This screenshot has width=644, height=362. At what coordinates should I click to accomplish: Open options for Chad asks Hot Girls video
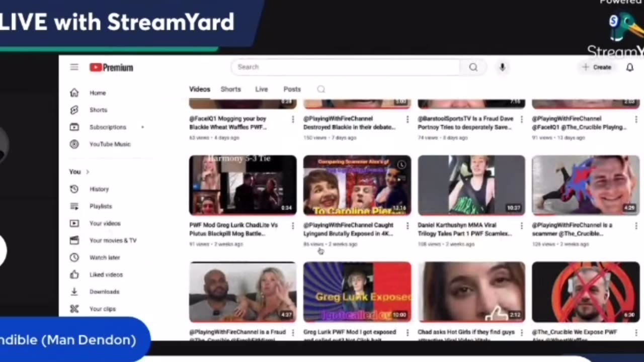[521, 332]
